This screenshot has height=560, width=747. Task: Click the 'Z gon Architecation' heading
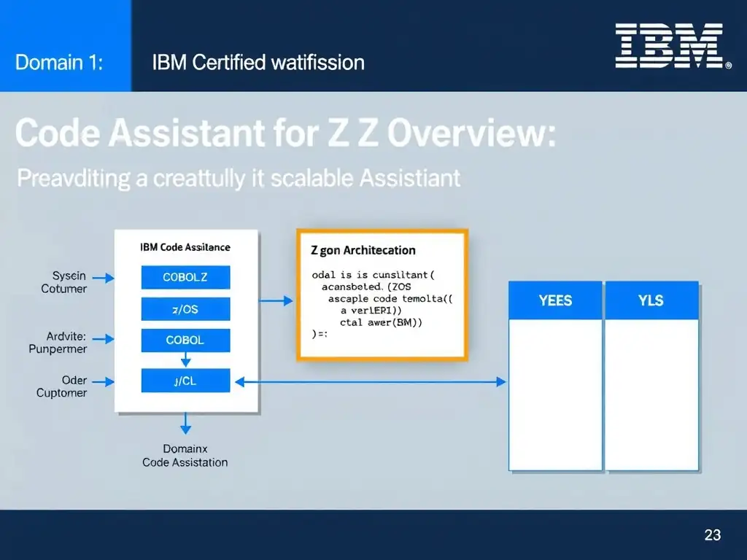click(363, 250)
